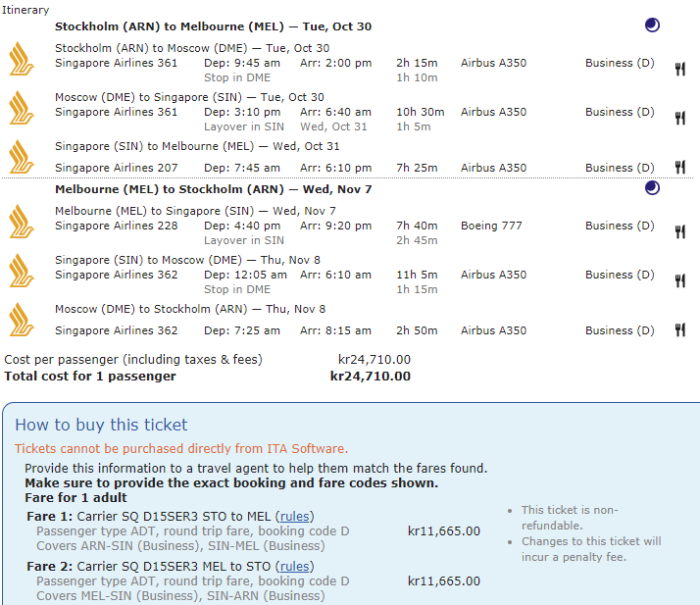Screen dimensions: 700x605
Task: Click the bold total cost amount kr24,710.00
Action: 370,376
